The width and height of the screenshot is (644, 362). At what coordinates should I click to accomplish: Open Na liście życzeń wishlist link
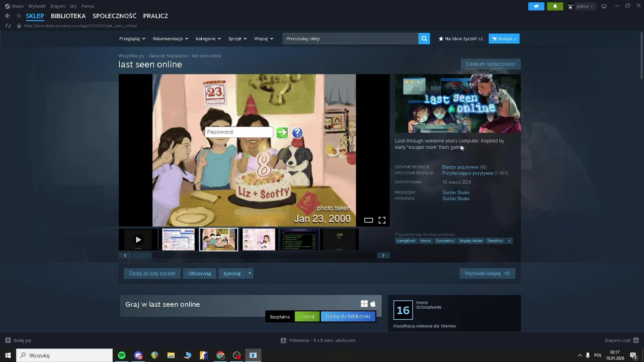pos(460,39)
